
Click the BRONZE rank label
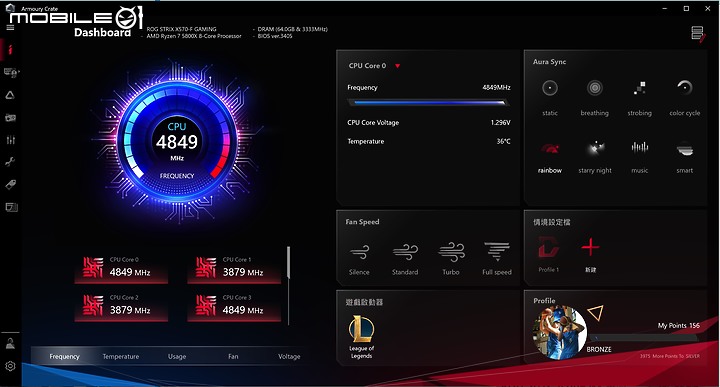coord(599,349)
